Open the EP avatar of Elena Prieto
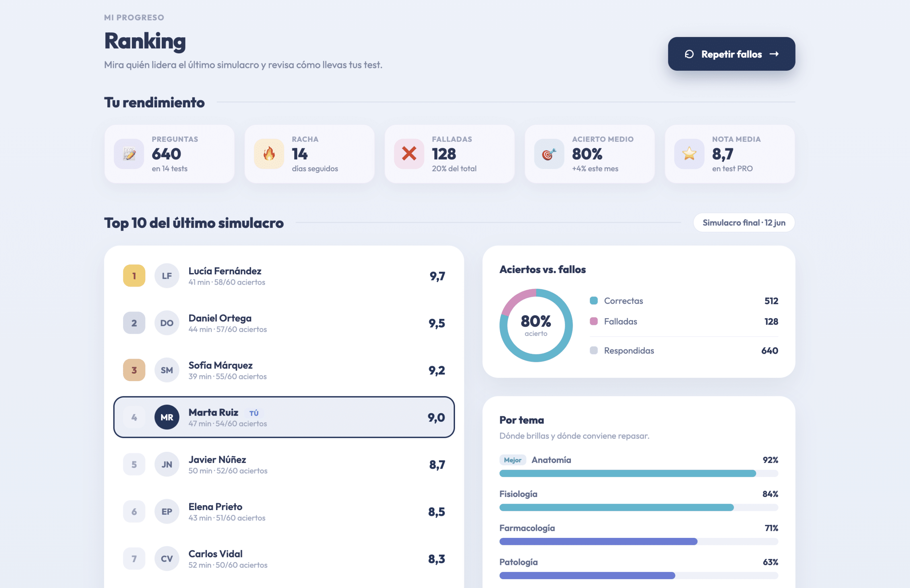 [x=167, y=512]
